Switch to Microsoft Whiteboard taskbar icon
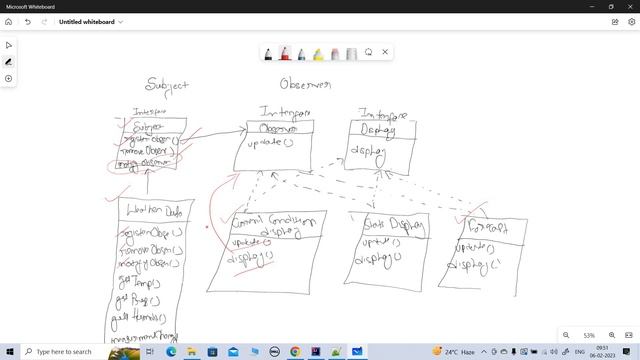This screenshot has width=640, height=360. click(357, 351)
